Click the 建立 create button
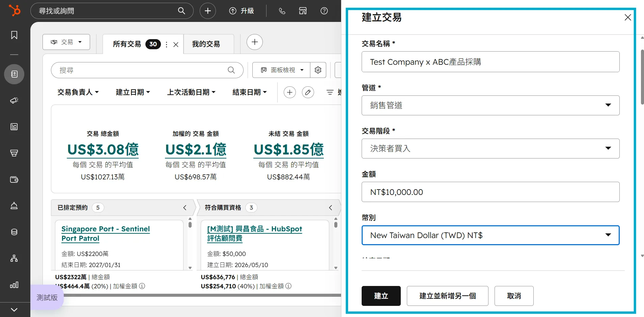 pyautogui.click(x=381, y=296)
